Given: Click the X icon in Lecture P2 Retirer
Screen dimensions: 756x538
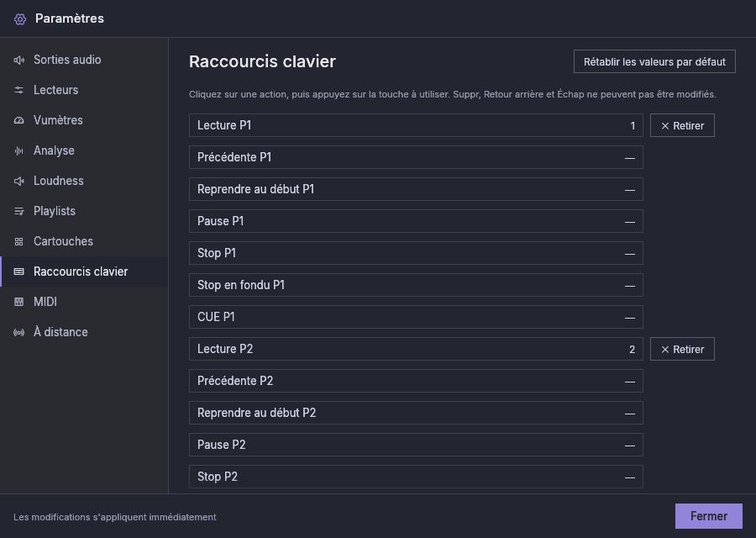Looking at the screenshot, I should (x=665, y=350).
